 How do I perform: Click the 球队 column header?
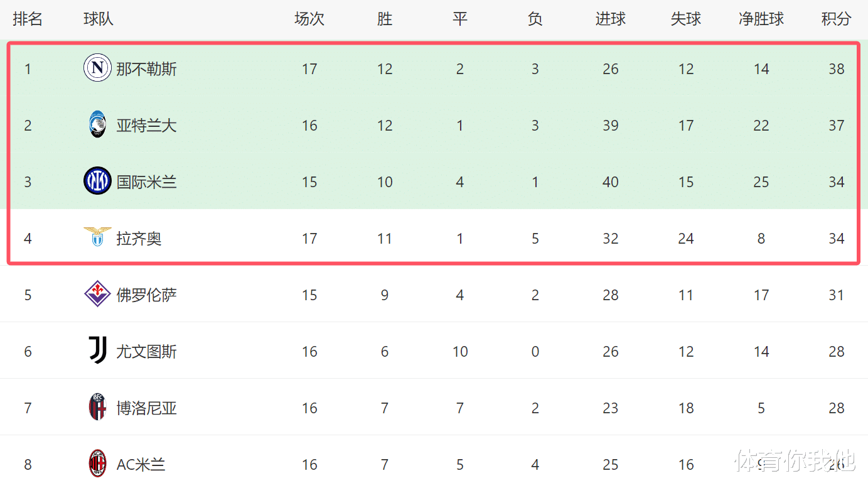[x=99, y=19]
